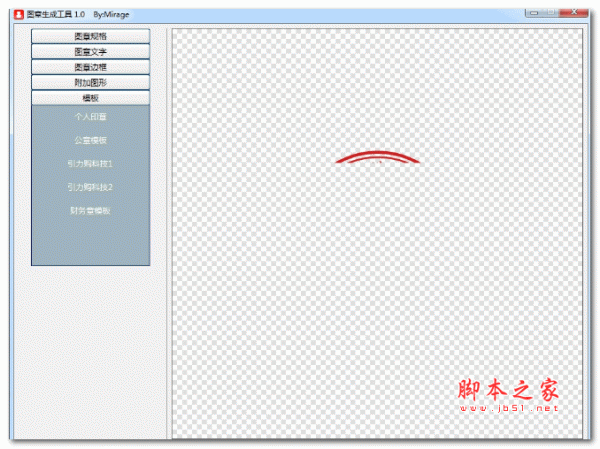600x449 pixels.
Task: Click the red app icon in title bar
Action: [x=19, y=15]
